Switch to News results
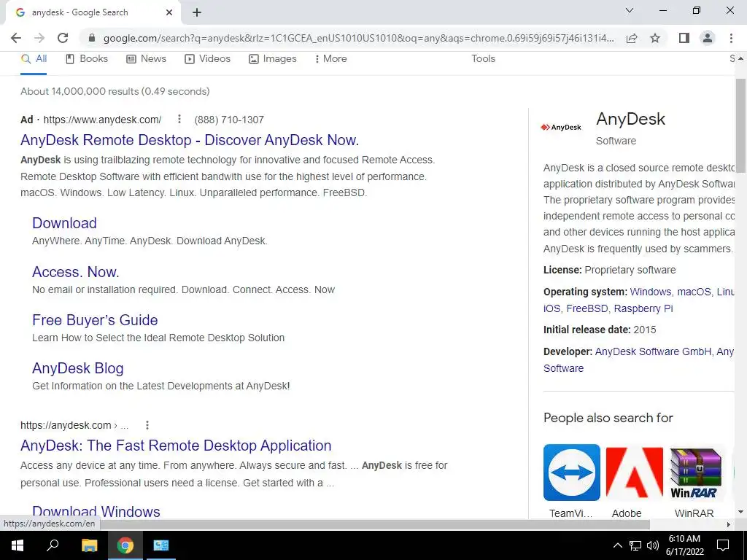The width and height of the screenshot is (747, 560). pyautogui.click(x=146, y=58)
